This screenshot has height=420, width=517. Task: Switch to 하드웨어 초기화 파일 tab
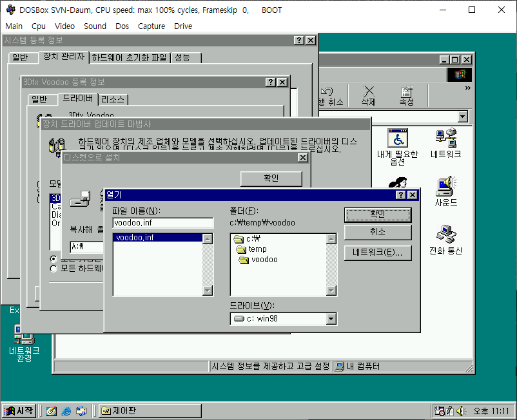click(x=130, y=57)
